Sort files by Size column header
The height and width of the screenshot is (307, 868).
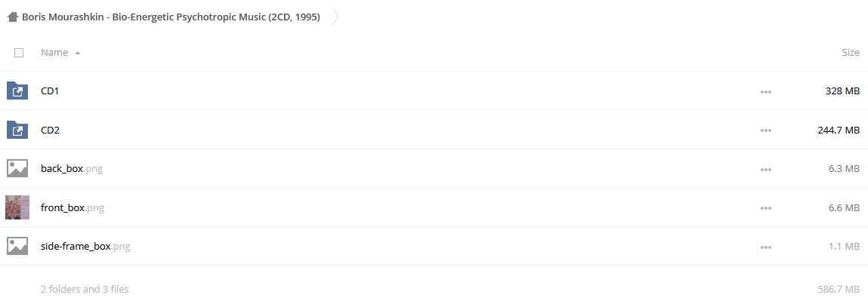(x=851, y=53)
